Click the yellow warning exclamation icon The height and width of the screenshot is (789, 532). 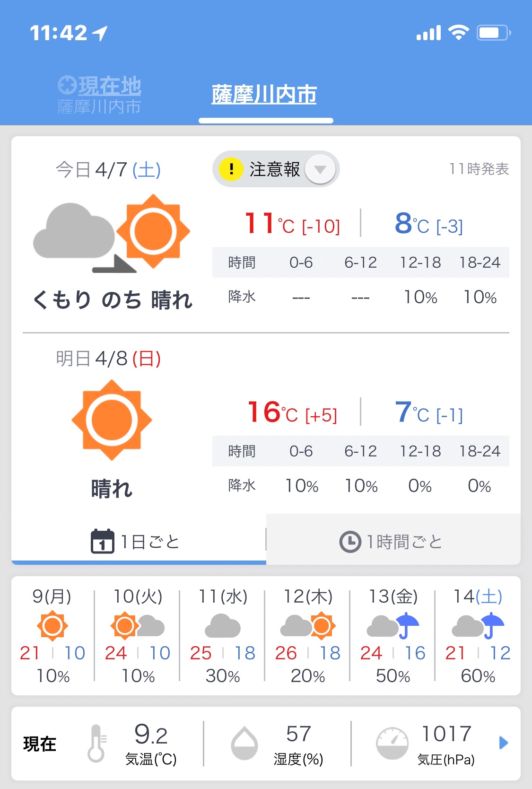[x=231, y=169]
